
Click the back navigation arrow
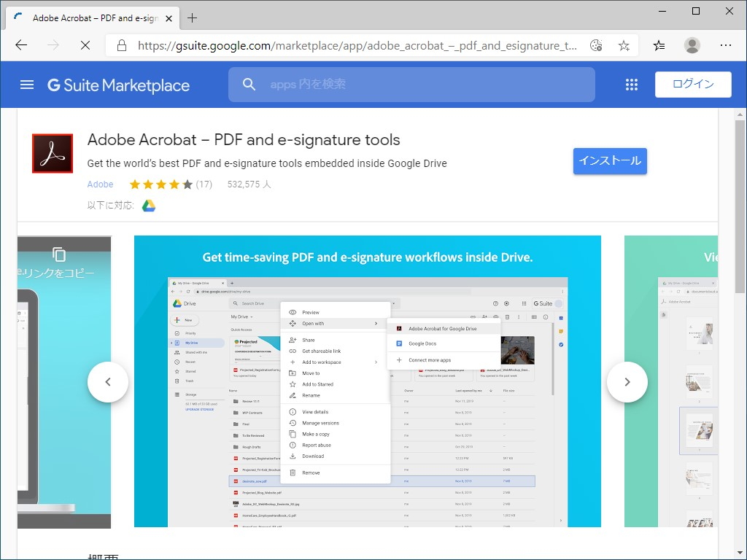coord(20,45)
